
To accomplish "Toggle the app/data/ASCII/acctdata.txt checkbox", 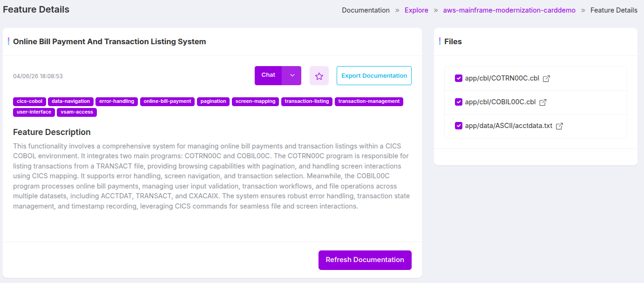I will tap(459, 126).
